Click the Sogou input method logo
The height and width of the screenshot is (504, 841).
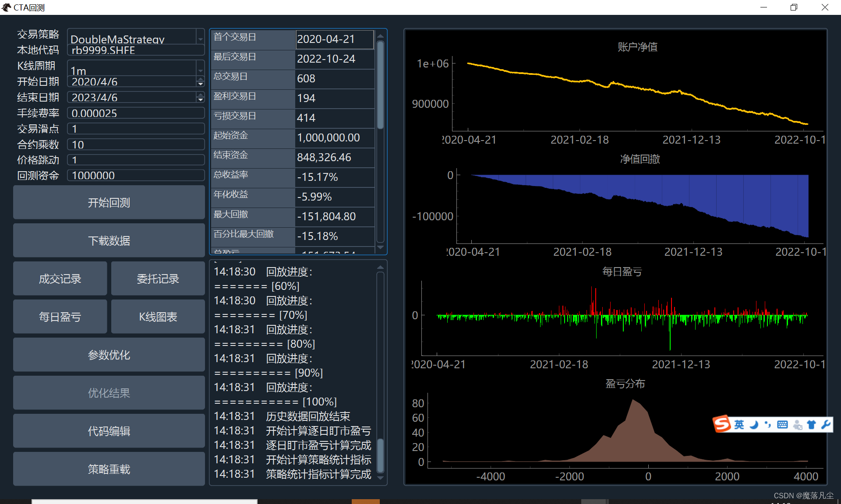point(722,424)
